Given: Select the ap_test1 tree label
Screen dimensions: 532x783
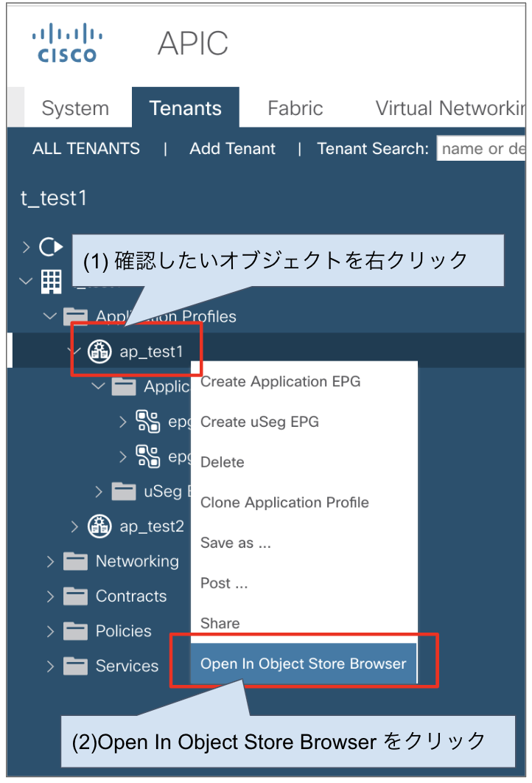Looking at the screenshot, I should click(x=151, y=352).
